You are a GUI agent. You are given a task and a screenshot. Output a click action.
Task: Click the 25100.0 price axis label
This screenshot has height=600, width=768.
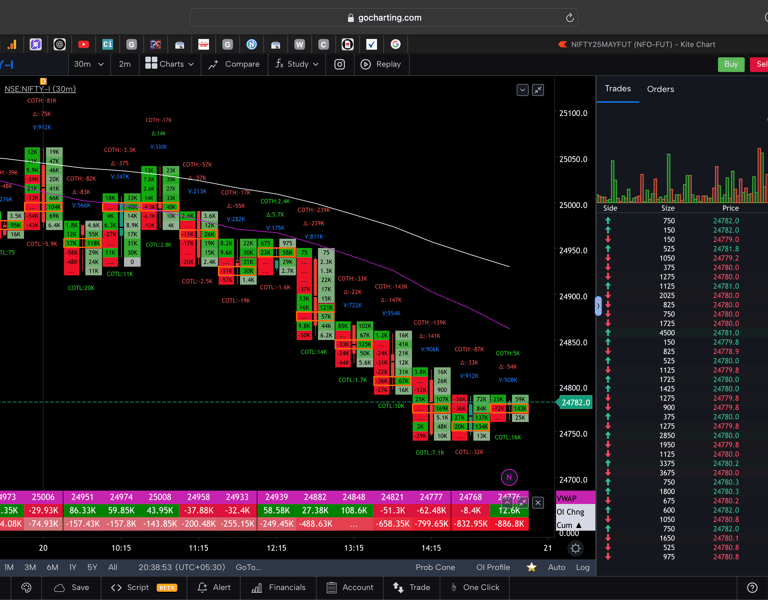coord(573,113)
